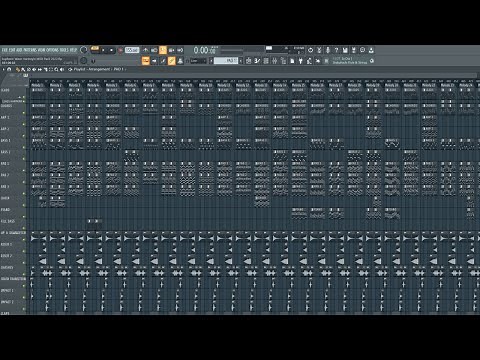This screenshot has height=360, width=480.
Task: Click the highlighted Mixer view icon
Action: coord(171,61)
